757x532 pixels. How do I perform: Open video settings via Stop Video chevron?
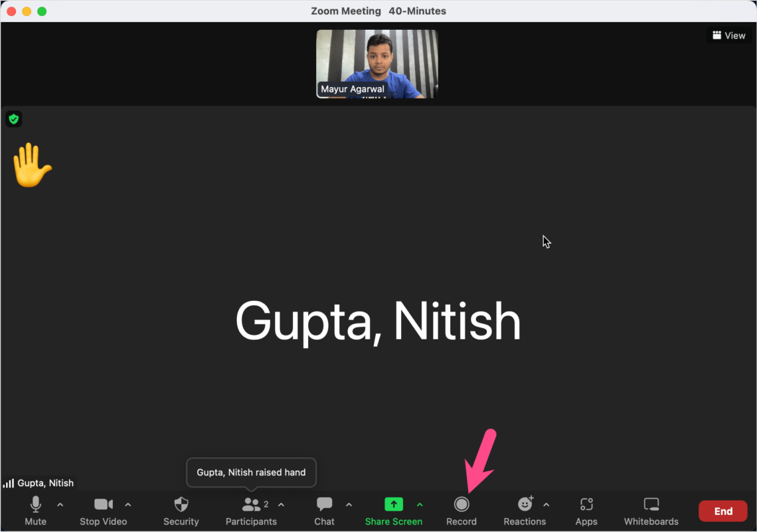(127, 505)
